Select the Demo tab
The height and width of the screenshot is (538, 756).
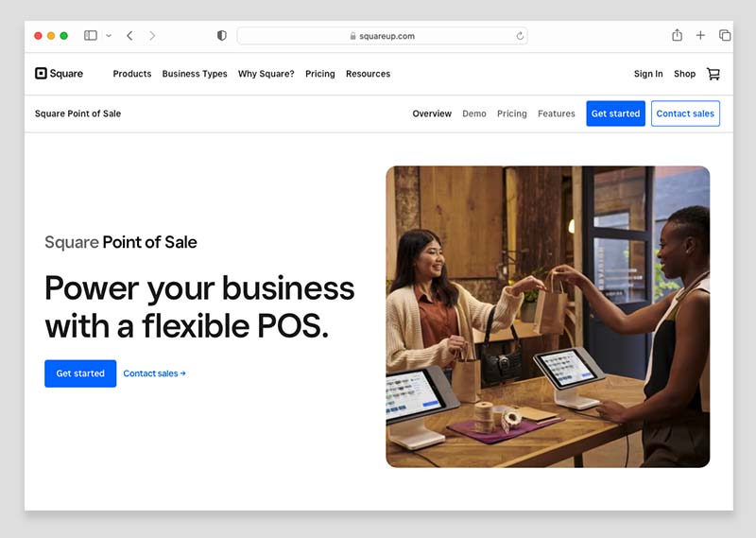(x=474, y=113)
